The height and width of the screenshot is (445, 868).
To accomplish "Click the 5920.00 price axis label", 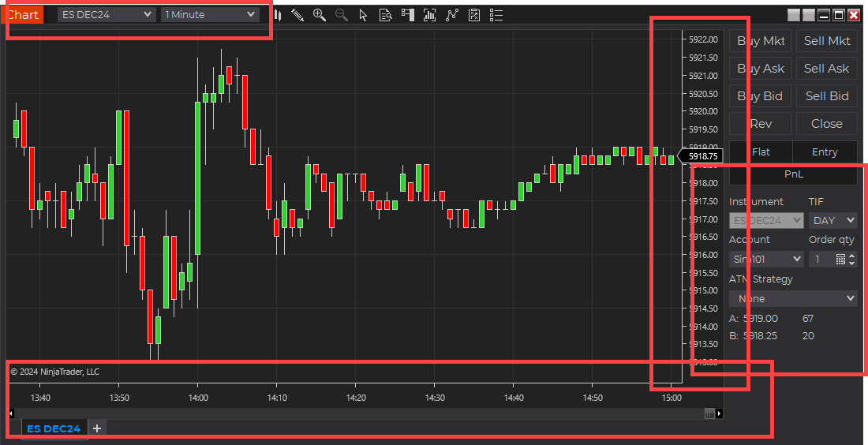I will coord(702,111).
